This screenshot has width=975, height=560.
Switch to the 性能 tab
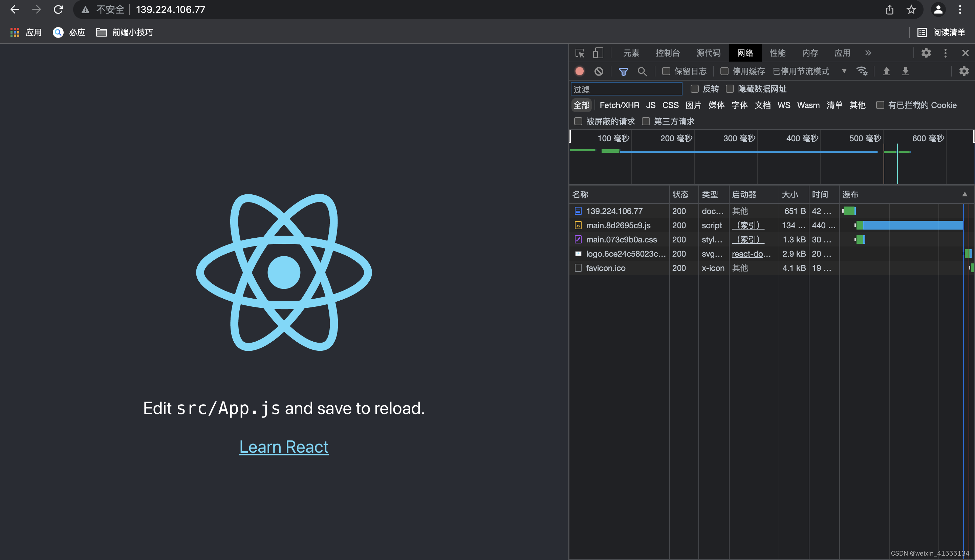click(777, 53)
